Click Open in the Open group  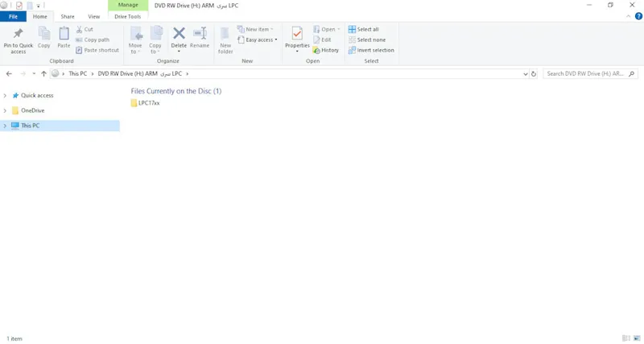click(x=327, y=29)
